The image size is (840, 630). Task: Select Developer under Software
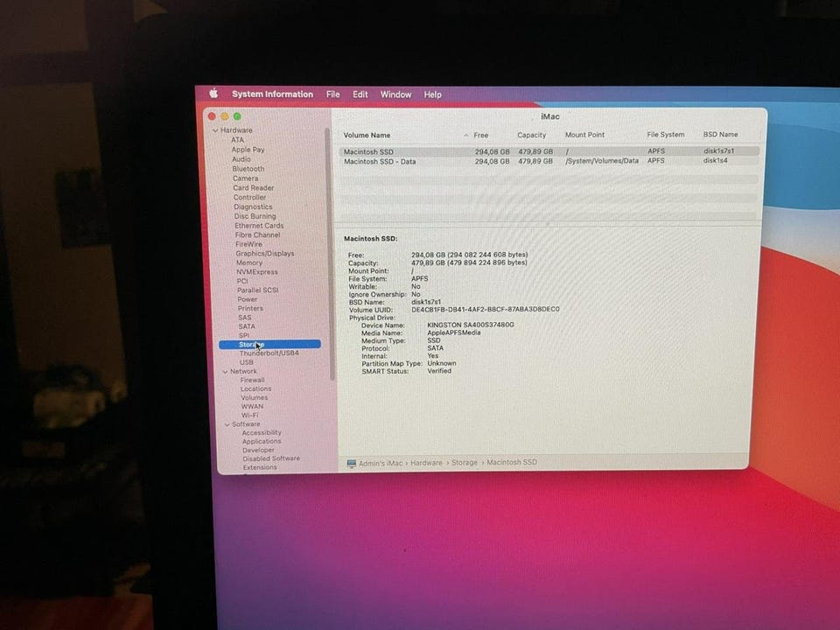258,450
